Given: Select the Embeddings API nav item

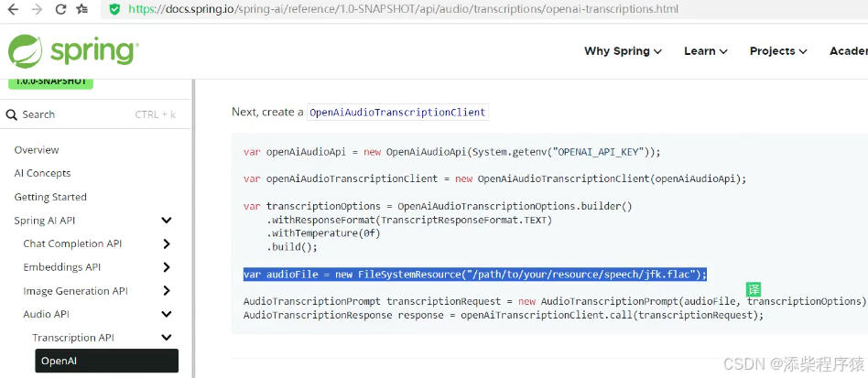Looking at the screenshot, I should pyautogui.click(x=62, y=267).
